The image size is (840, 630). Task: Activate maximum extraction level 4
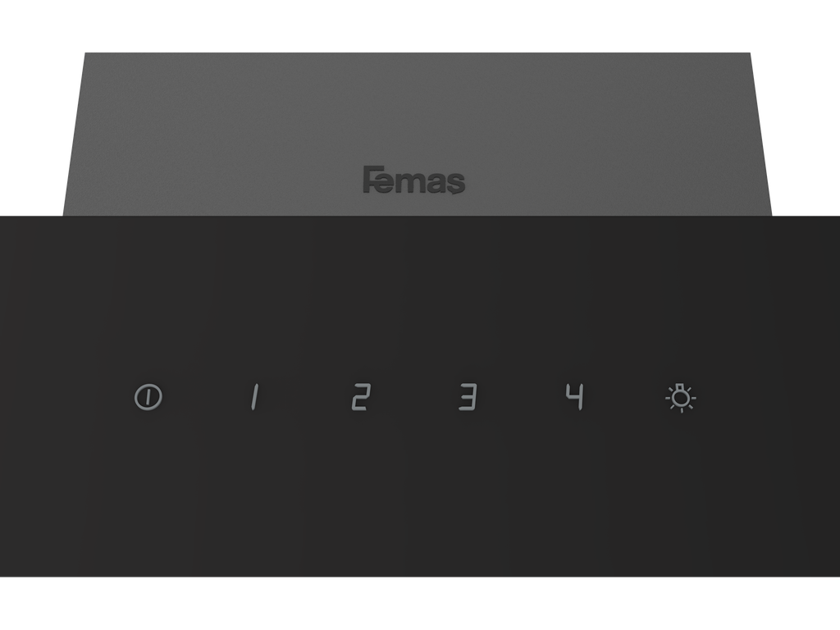tap(575, 397)
